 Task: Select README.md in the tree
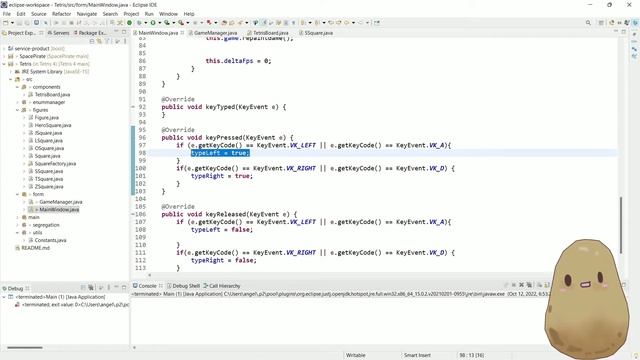[x=36, y=248]
